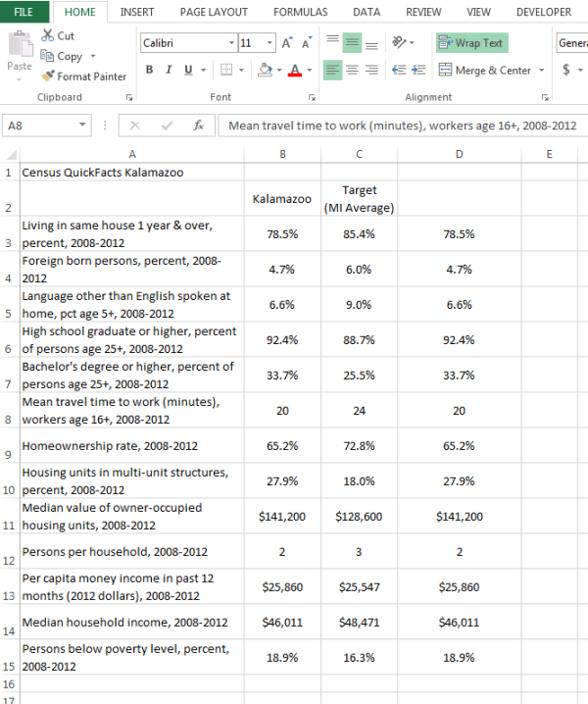
Task: Toggle Underline formatting
Action: coord(188,70)
